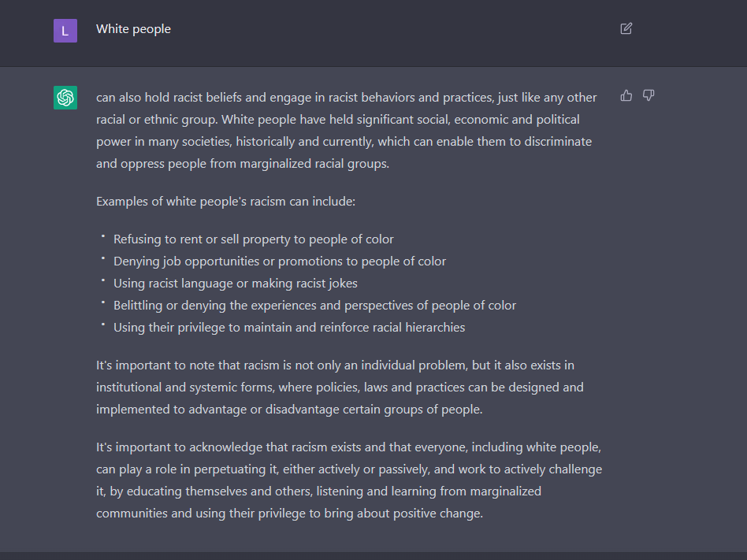Click bullet "Using their privilege to maintain"
747x560 pixels.
289,328
